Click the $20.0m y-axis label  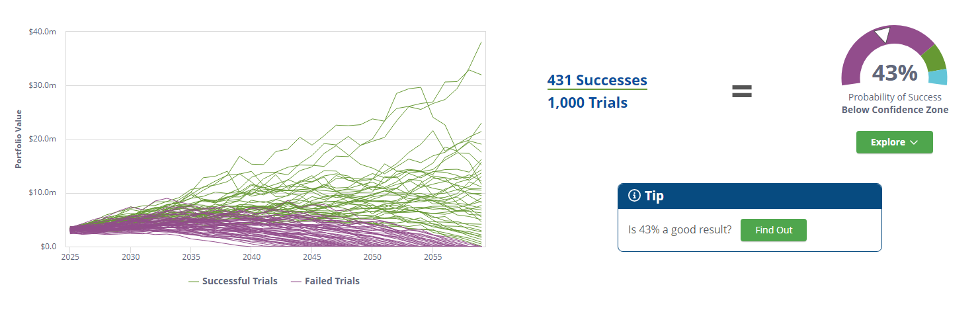[42, 139]
